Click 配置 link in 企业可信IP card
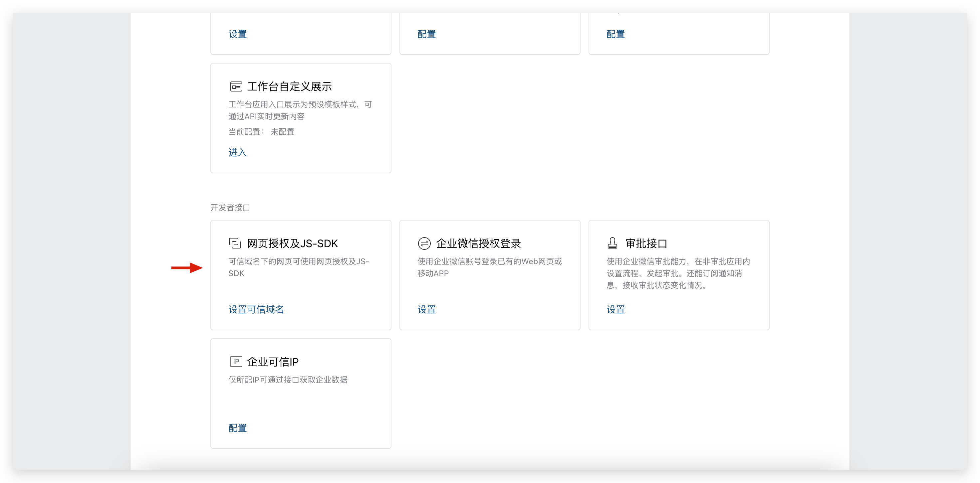 (x=237, y=428)
